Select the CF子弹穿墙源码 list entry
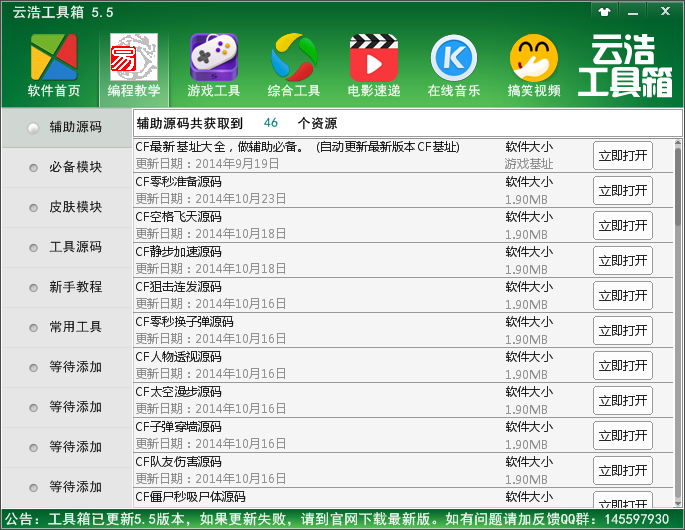Image resolution: width=685 pixels, height=530 pixels. coord(403,435)
